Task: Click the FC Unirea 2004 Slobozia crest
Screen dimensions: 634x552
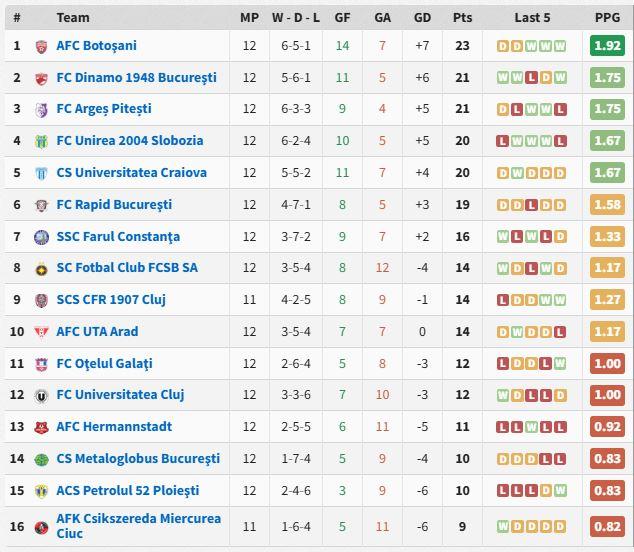Action: [41, 141]
